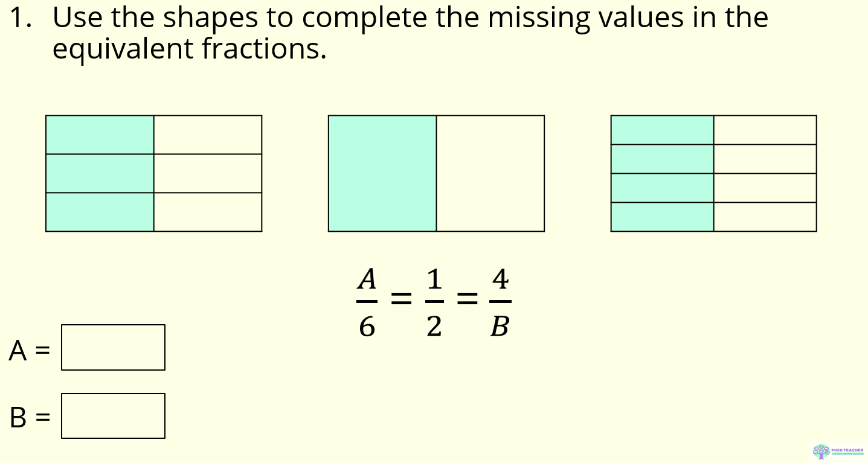The image size is (868, 463).
Task: Select the shaded half of the two-part rectangle
Action: point(382,173)
